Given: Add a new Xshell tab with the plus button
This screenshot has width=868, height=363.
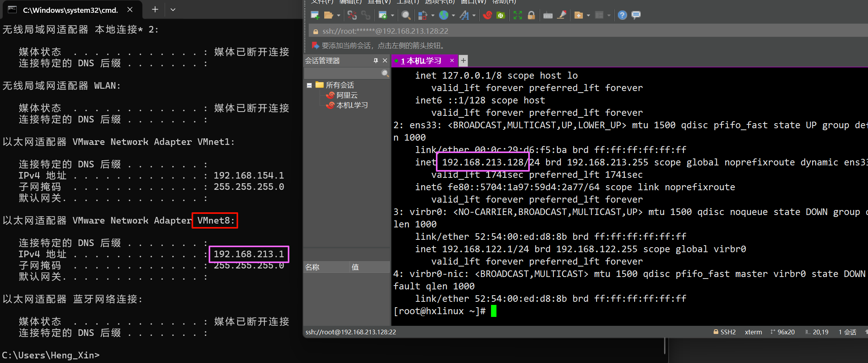Looking at the screenshot, I should (x=463, y=60).
